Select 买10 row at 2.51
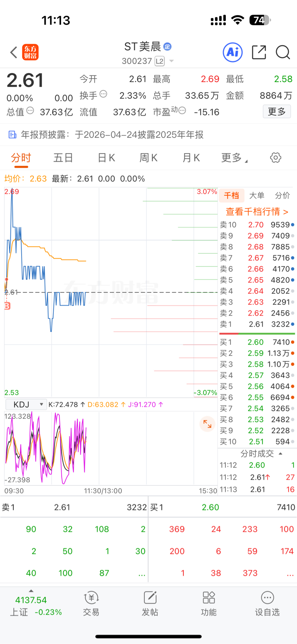This screenshot has height=644, width=297. tap(257, 442)
